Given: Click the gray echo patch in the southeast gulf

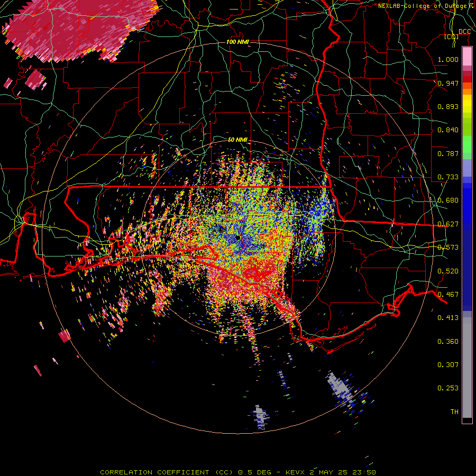Looking at the screenshot, I should [x=341, y=388].
